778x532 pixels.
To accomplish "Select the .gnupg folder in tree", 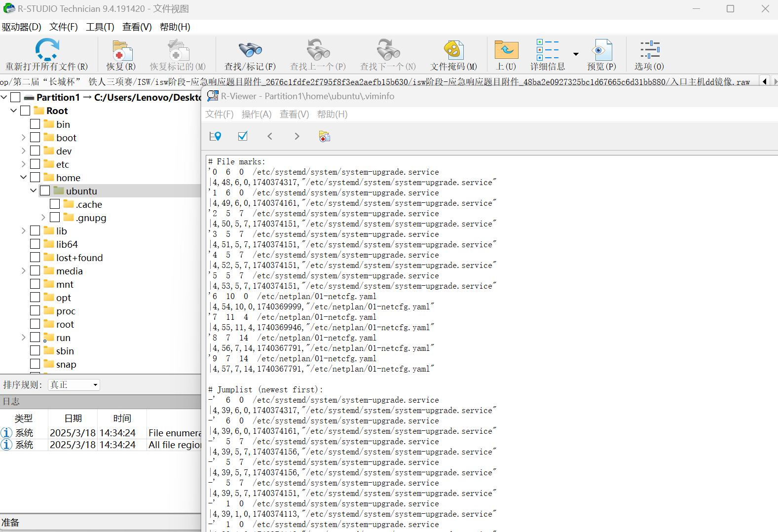I will (91, 218).
